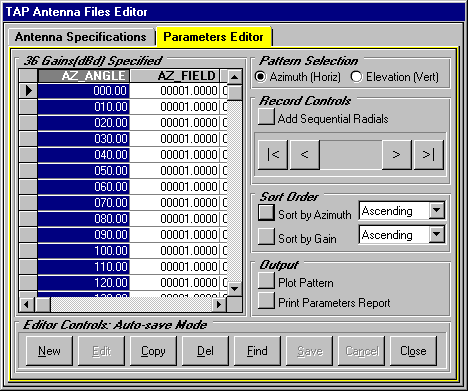Image resolution: width=468 pixels, height=391 pixels.
Task: Select Elevation (Vert) pattern radio button
Action: 356,77
